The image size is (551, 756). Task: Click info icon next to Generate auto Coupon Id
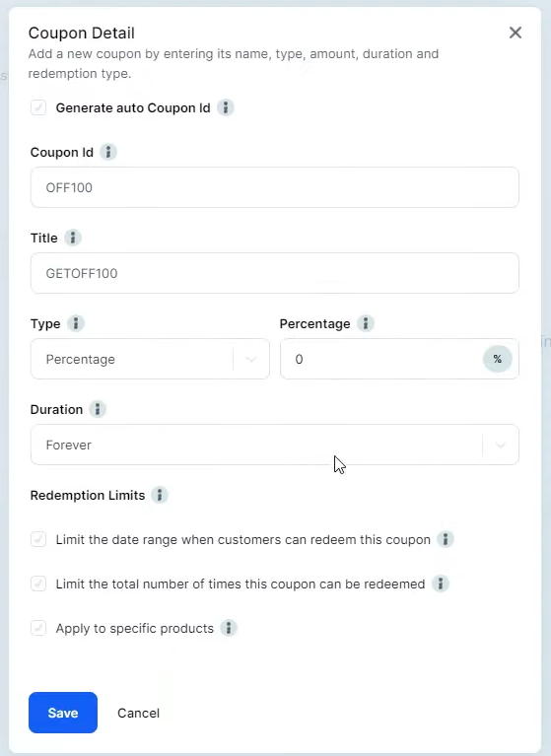tap(225, 107)
